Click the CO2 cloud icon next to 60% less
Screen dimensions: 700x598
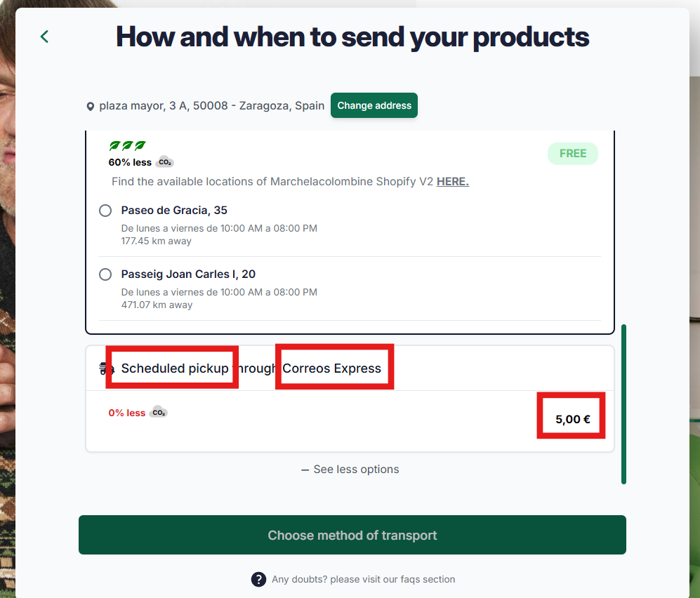click(165, 162)
